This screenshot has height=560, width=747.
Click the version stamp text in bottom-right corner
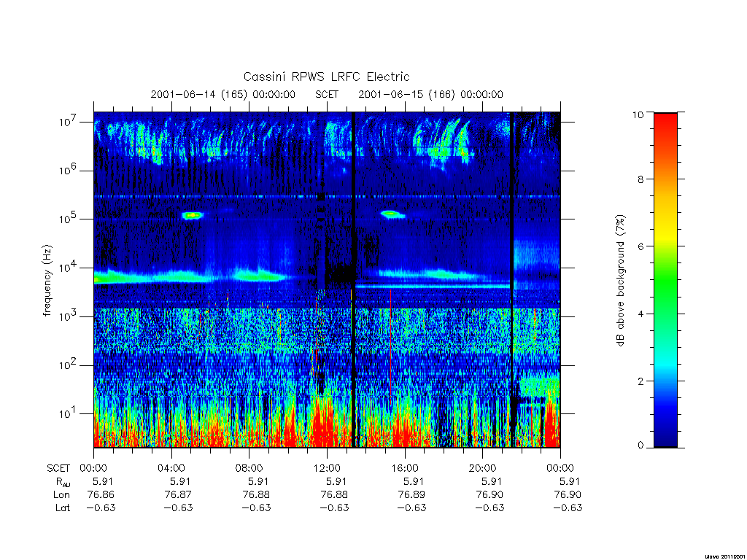click(x=726, y=556)
